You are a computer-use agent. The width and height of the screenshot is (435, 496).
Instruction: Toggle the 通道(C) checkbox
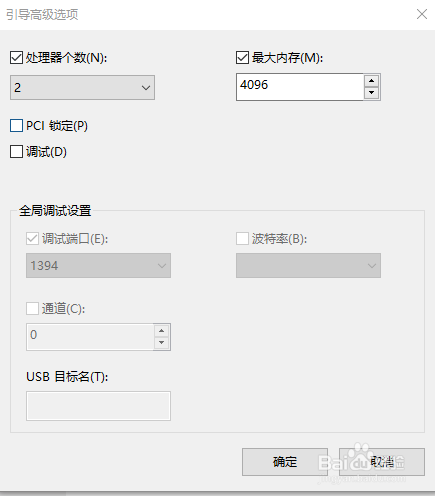click(32, 308)
